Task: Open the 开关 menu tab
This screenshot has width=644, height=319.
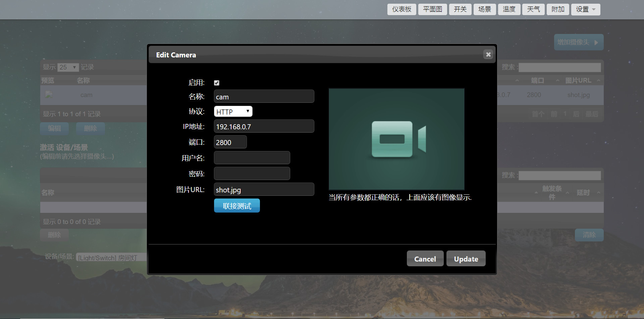Action: pos(460,9)
